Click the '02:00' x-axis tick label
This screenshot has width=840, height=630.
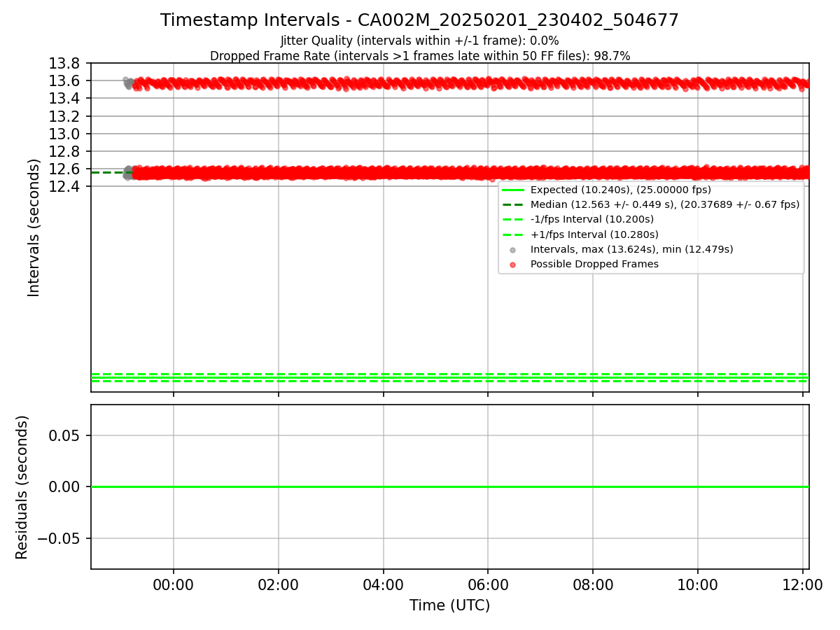279,585
